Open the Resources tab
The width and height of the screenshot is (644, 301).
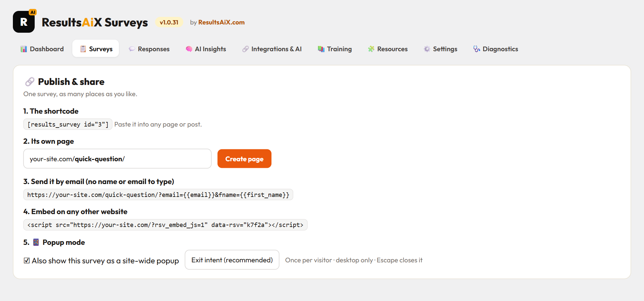[x=388, y=49]
